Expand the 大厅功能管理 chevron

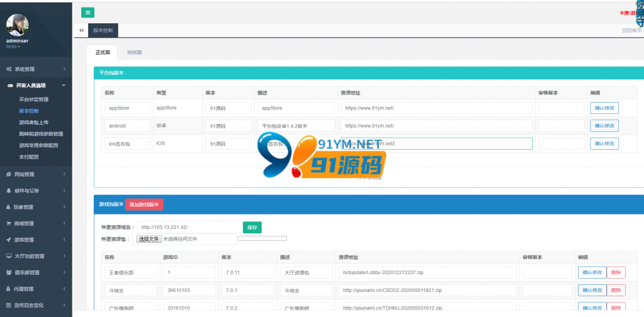pyautogui.click(x=65, y=256)
